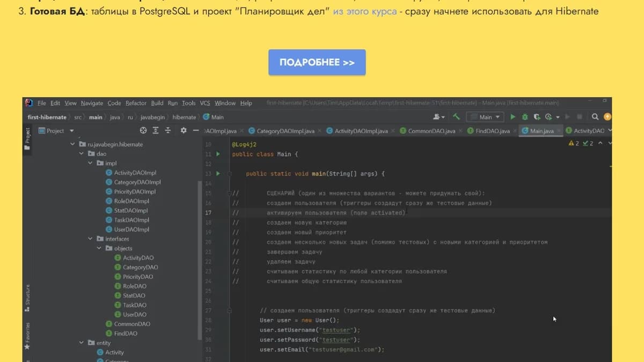This screenshot has height=362, width=644.
Task: Click the Expand All icon in Project panel
Action: (x=156, y=130)
